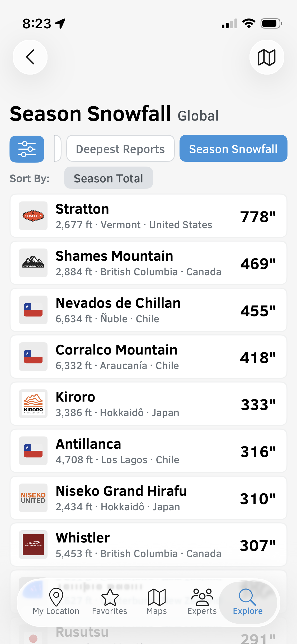Go to My Location tab
Image resolution: width=297 pixels, height=644 pixels.
(x=56, y=602)
